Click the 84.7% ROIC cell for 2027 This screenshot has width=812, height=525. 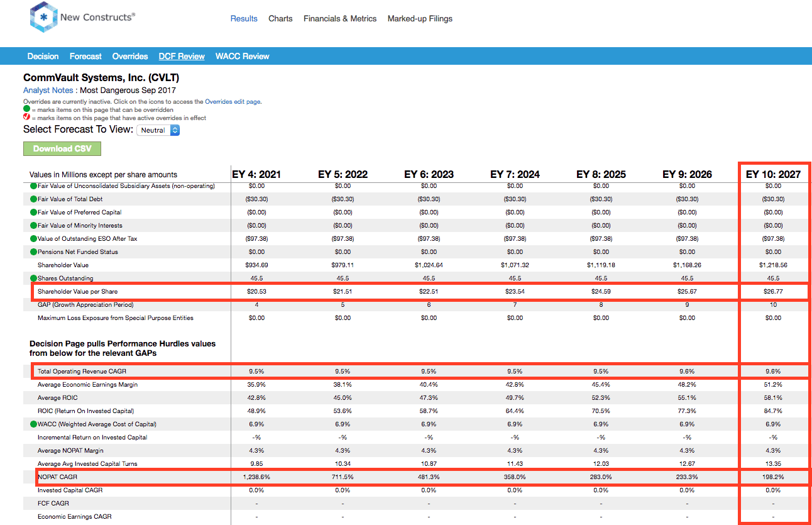click(x=773, y=411)
